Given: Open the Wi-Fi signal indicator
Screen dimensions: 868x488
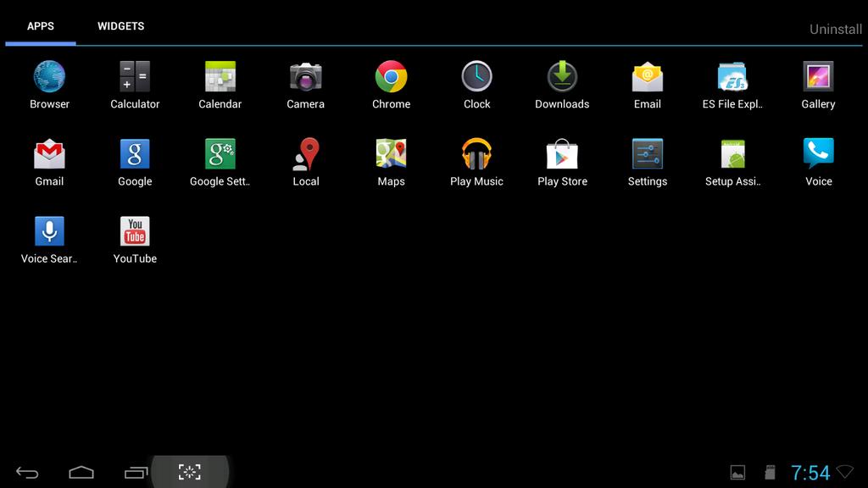Looking at the screenshot, I should point(845,472).
